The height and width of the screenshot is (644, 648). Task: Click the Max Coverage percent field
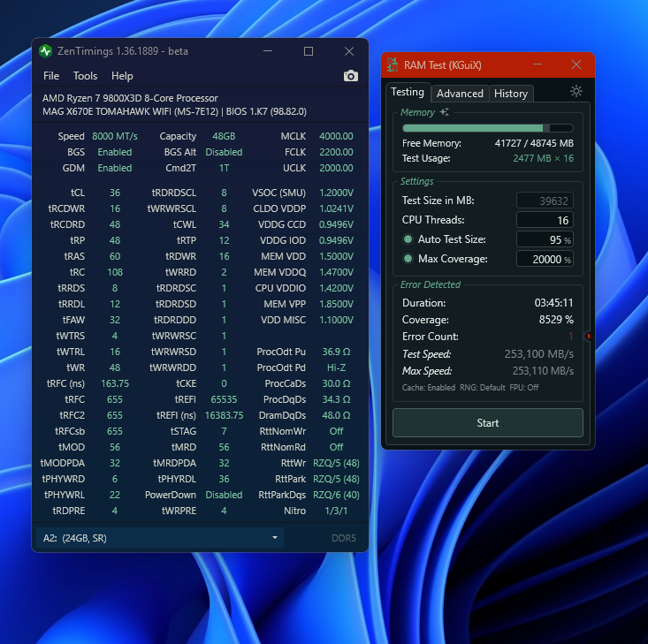click(x=545, y=259)
